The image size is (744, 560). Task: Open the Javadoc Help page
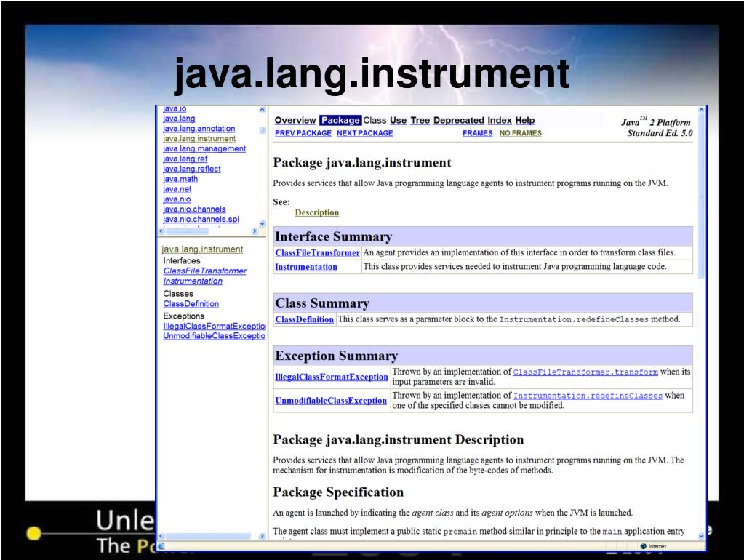point(525,120)
